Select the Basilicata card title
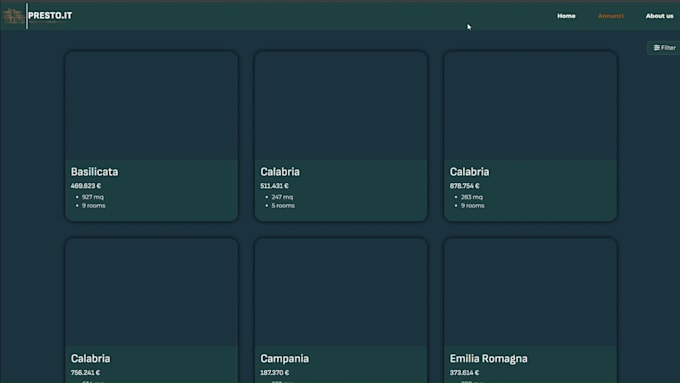The width and height of the screenshot is (680, 383). click(95, 172)
